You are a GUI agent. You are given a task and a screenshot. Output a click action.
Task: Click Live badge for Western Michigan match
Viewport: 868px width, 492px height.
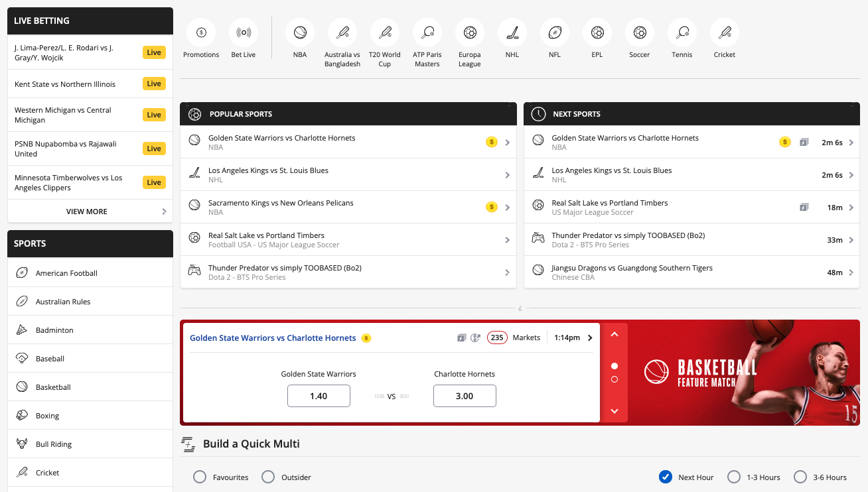click(x=154, y=115)
